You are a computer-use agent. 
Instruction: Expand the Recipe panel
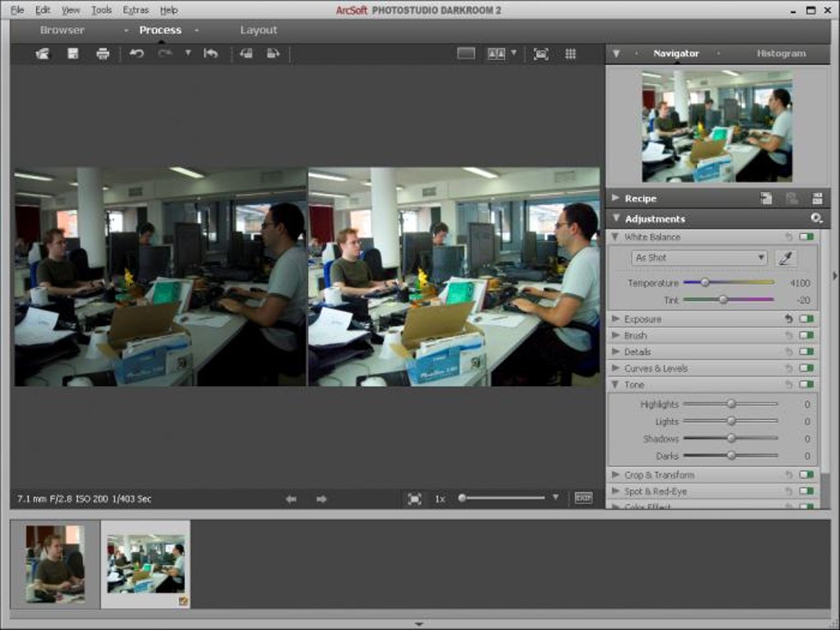[615, 198]
